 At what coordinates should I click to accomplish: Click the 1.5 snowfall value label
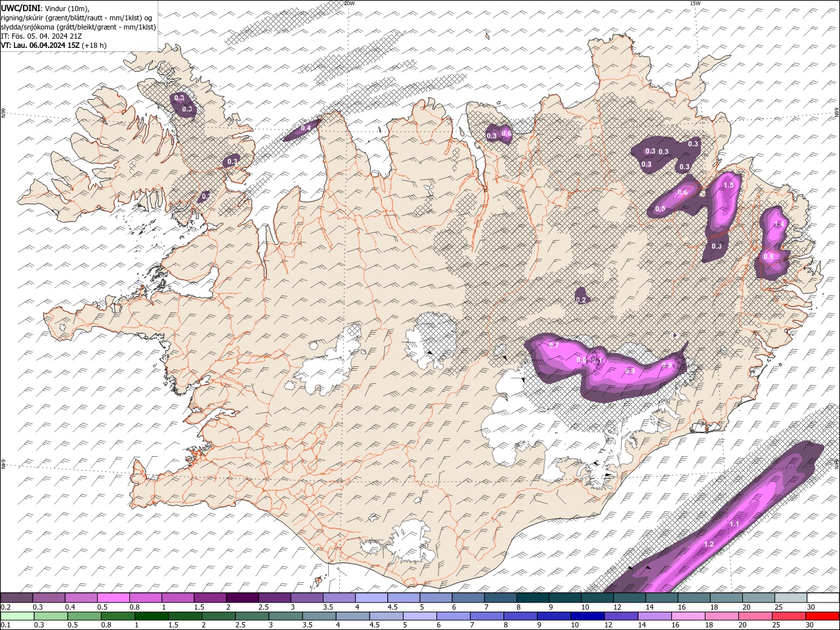[728, 185]
